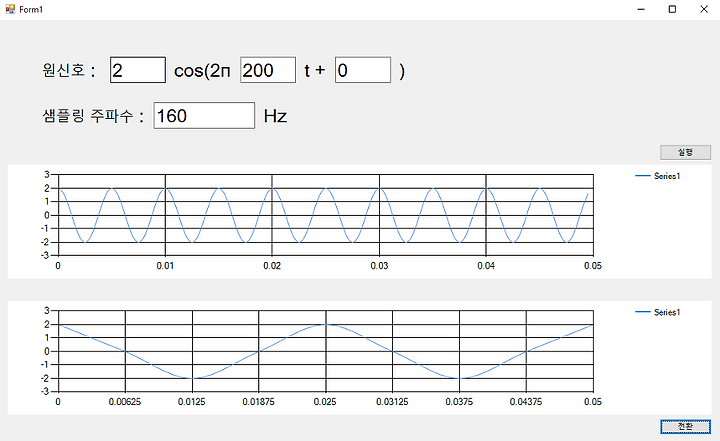The height and width of the screenshot is (441, 720).
Task: Click the sampling frequency field containing 160
Action: [204, 116]
